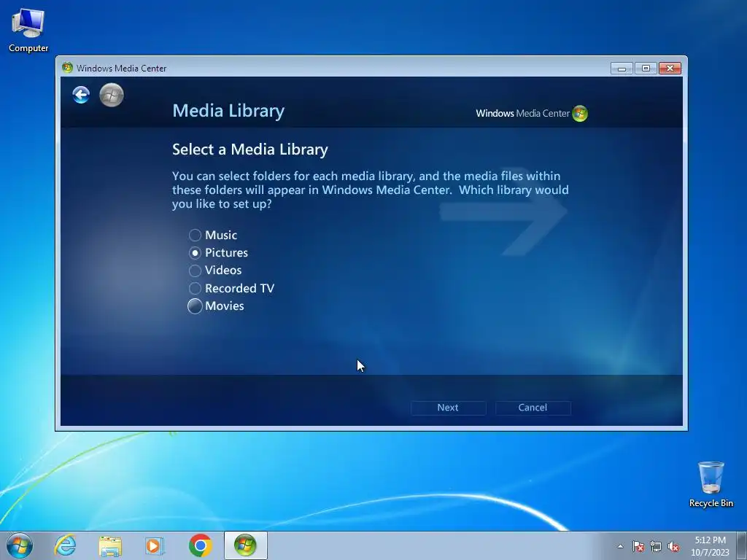Click the Windows Media Center title bar icon

click(67, 68)
